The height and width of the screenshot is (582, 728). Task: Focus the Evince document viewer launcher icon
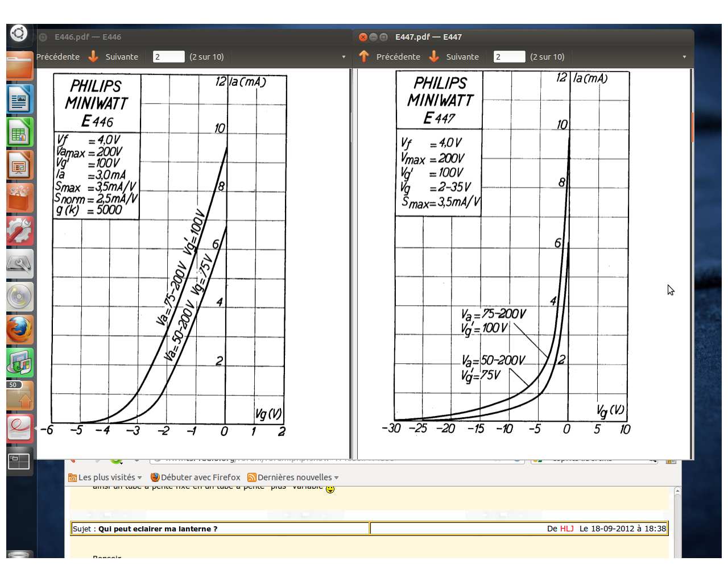point(20,429)
